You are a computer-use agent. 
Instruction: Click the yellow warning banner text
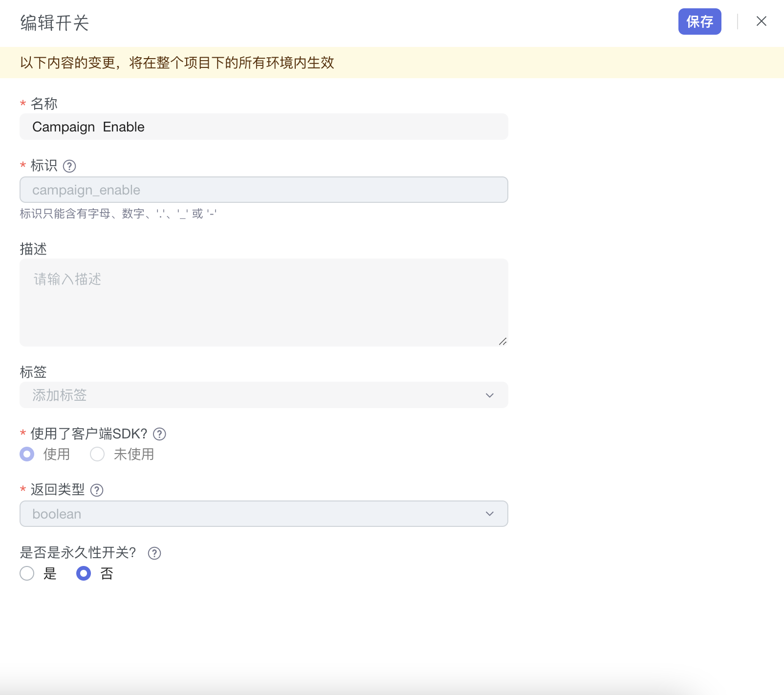pos(177,63)
